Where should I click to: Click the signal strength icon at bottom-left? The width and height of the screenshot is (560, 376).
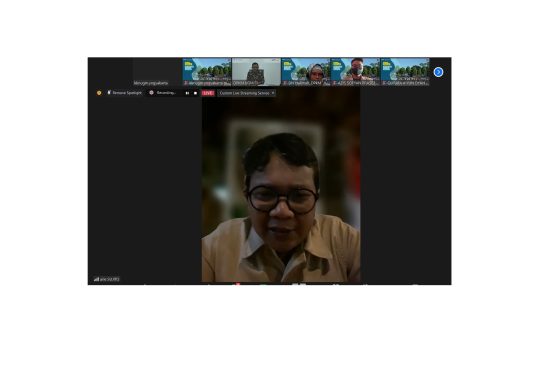[x=96, y=279]
